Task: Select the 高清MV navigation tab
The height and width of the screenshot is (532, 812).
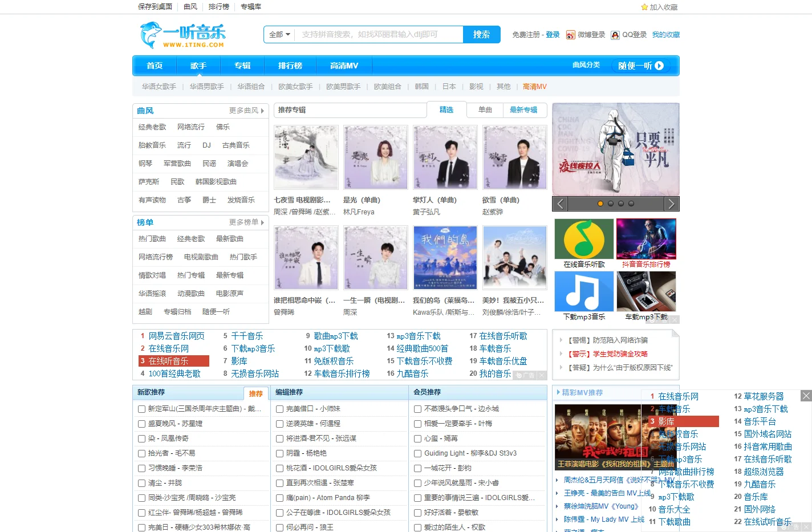Action: [x=344, y=66]
